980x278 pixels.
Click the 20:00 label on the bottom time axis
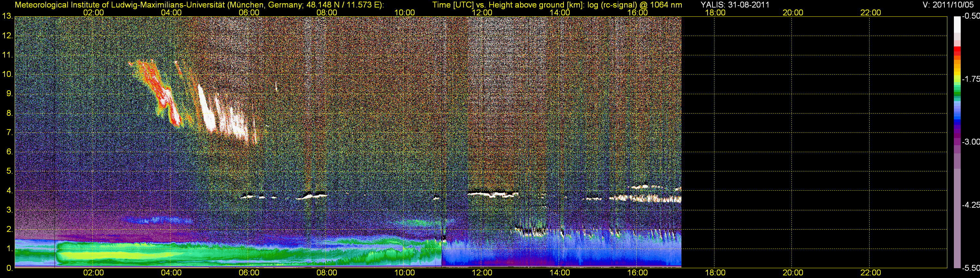pyautogui.click(x=793, y=273)
